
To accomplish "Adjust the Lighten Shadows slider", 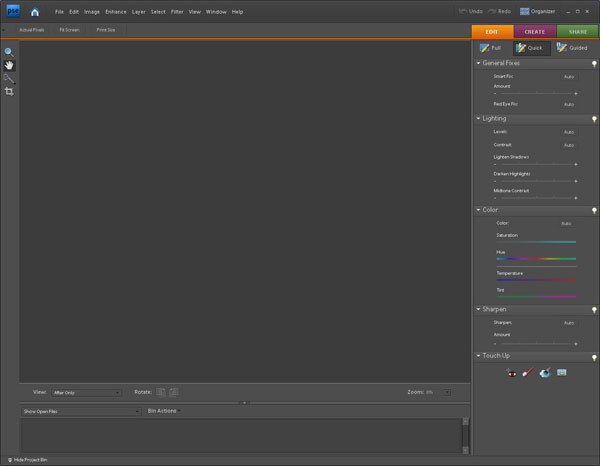I will [x=536, y=164].
